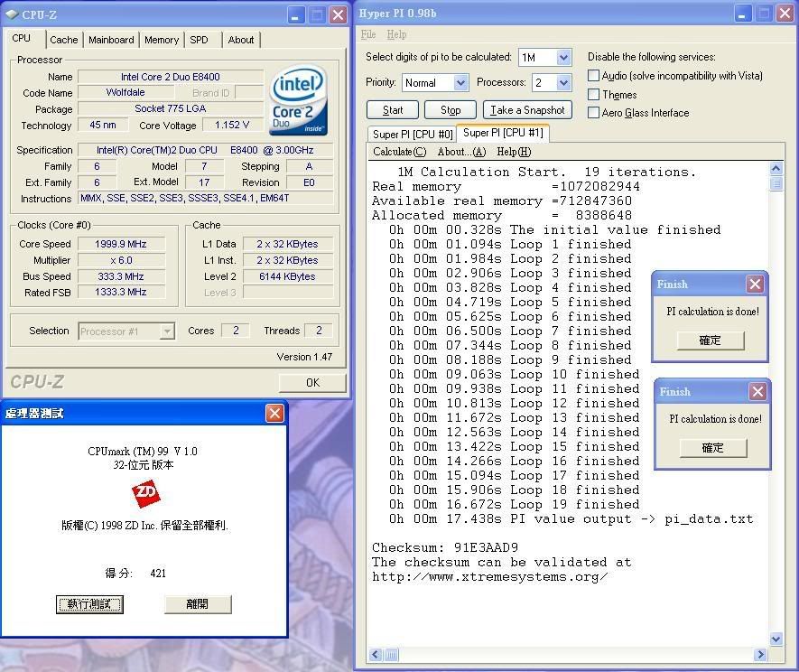The height and width of the screenshot is (672, 799).
Task: Click OK in CPU-Z window
Action: tap(312, 382)
